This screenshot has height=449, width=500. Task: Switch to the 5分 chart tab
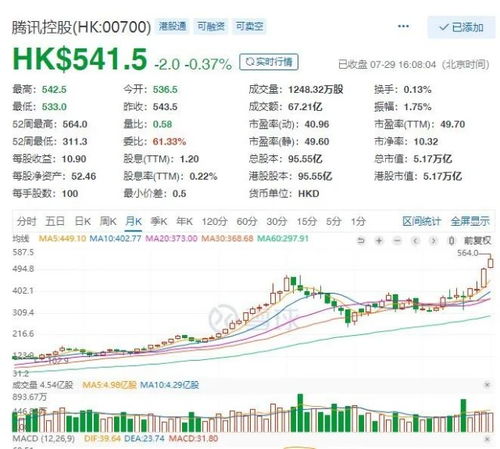[333, 221]
